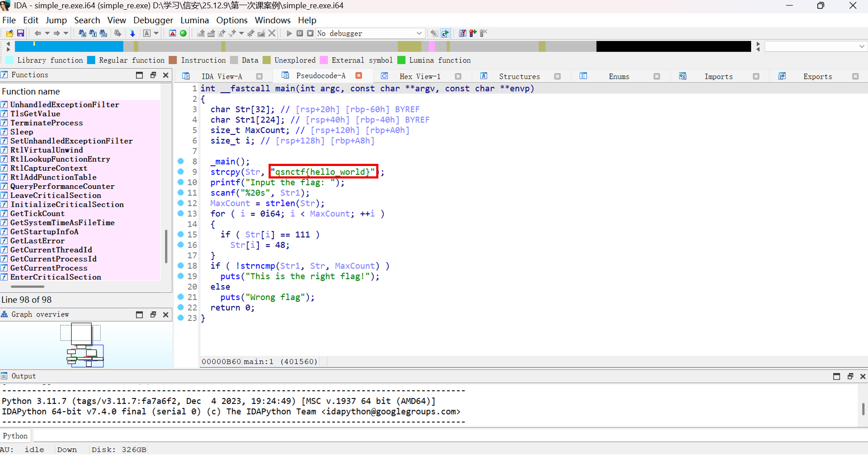Open the Debugger menu
Viewport: 868px width, 455px height.
pyautogui.click(x=153, y=20)
